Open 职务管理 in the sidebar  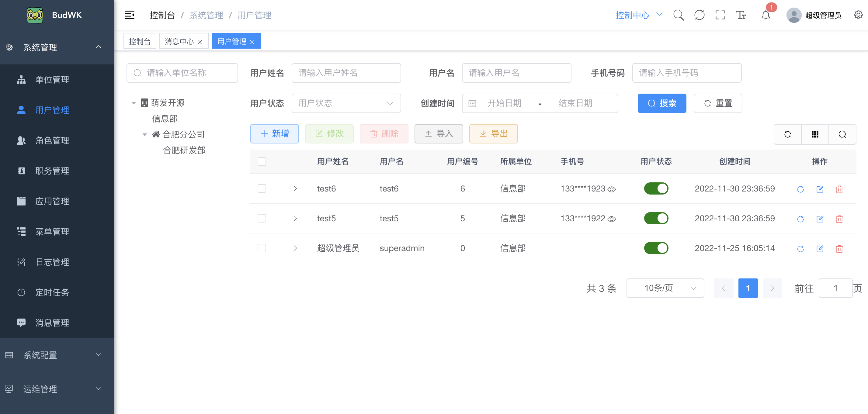[x=57, y=171]
